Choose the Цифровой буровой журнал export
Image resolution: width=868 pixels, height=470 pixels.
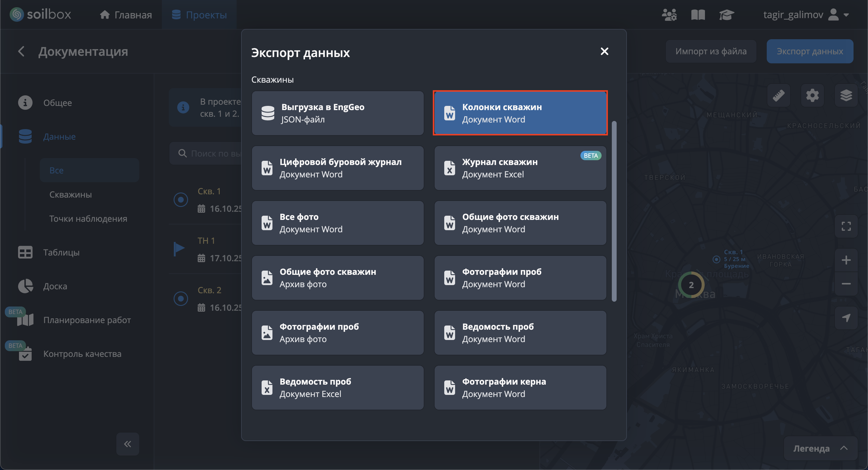[x=338, y=168]
